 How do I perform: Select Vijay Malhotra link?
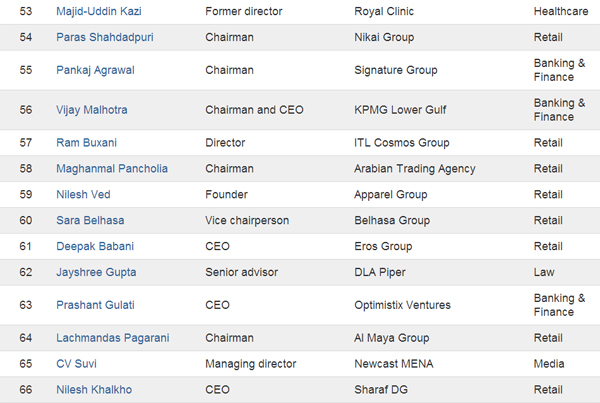click(84, 110)
